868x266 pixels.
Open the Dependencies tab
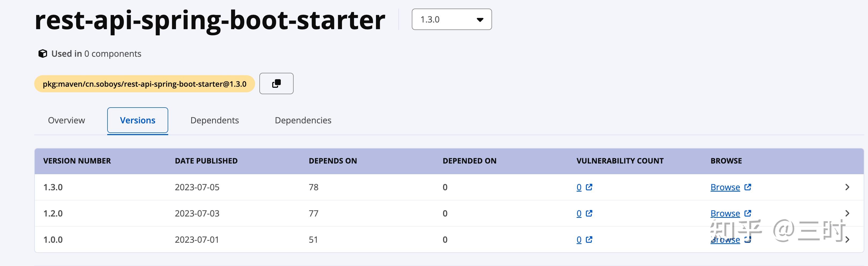(x=303, y=120)
